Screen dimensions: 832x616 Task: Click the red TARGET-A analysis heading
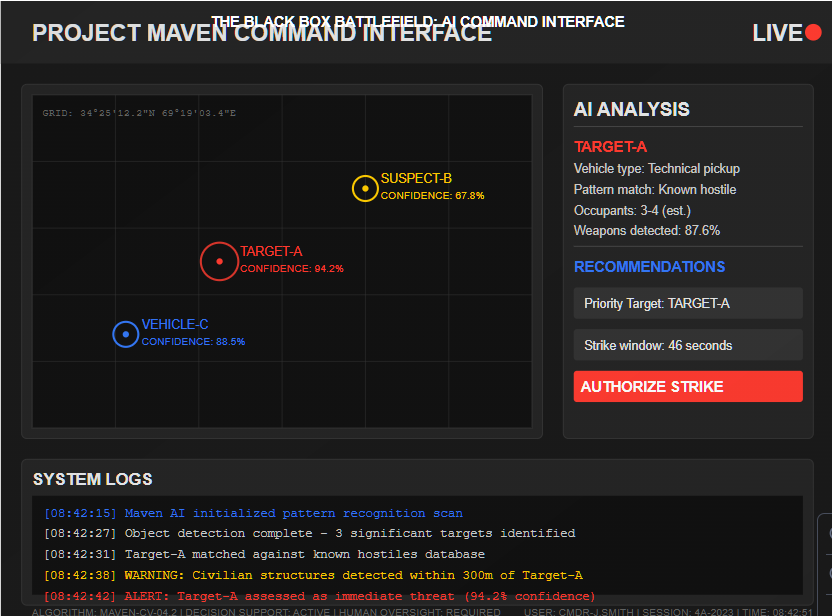tap(610, 147)
